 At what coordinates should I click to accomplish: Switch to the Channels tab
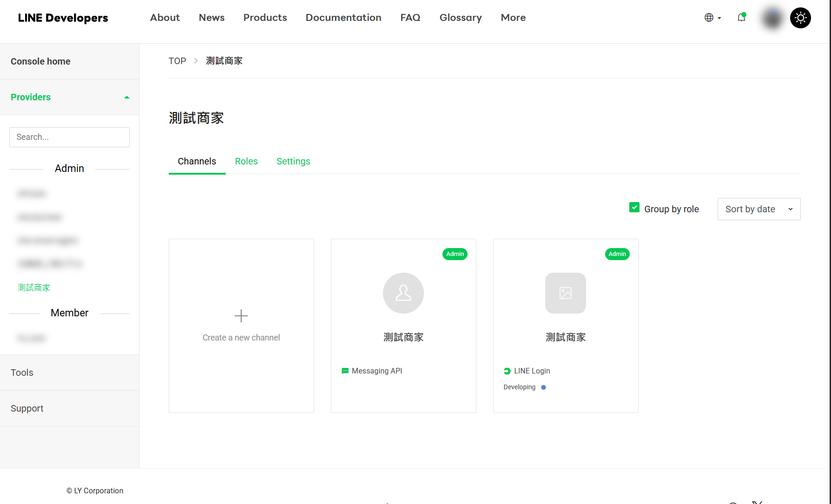[197, 162]
